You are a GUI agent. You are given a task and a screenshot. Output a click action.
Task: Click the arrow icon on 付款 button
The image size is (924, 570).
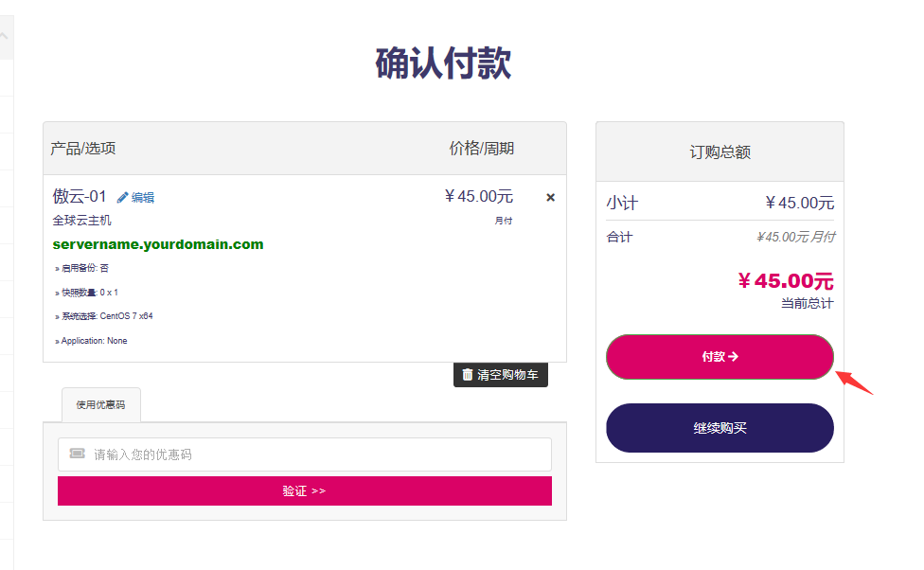(x=733, y=357)
